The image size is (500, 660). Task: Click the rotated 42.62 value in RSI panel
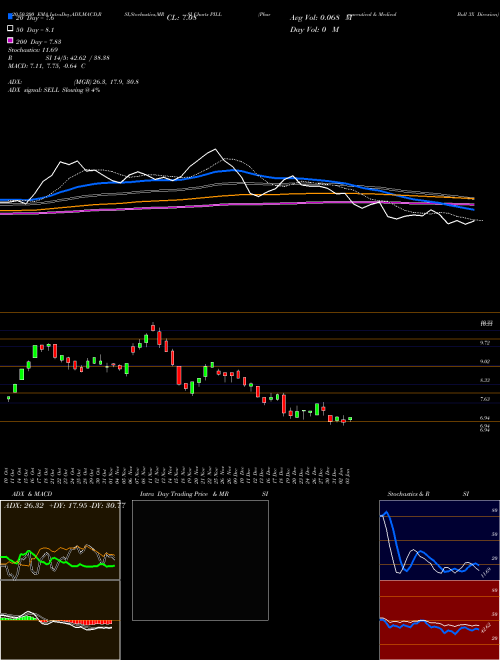(x=485, y=628)
